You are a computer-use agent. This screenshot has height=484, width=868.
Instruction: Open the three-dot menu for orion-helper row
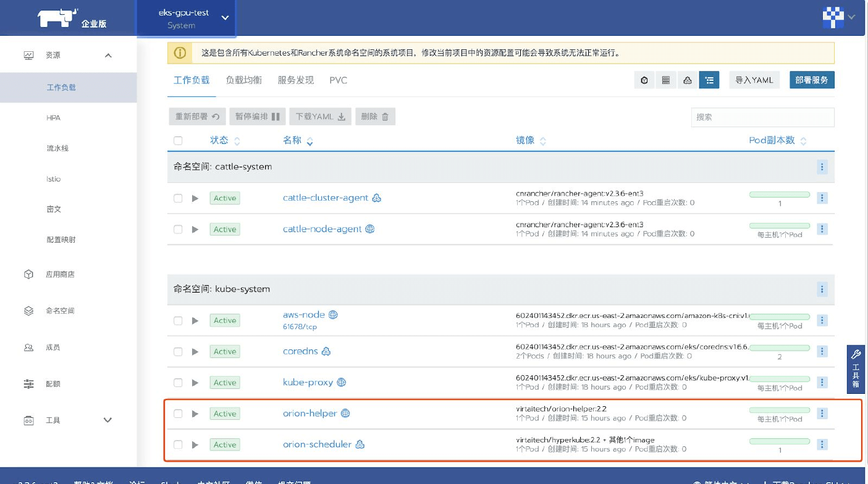click(x=822, y=413)
